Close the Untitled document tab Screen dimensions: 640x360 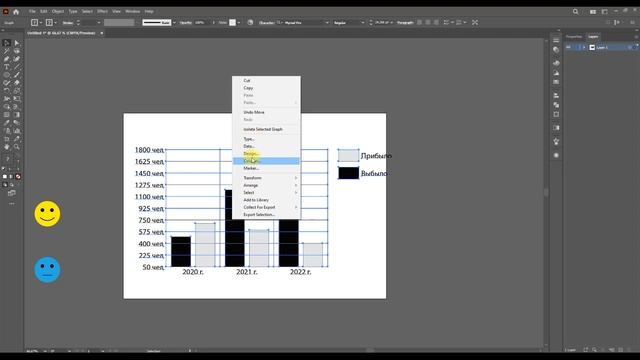(102, 33)
